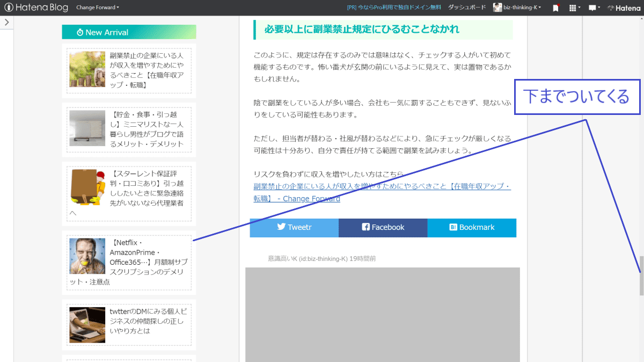Open the Hatena services grid menu
The height and width of the screenshot is (362, 644).
click(x=575, y=8)
